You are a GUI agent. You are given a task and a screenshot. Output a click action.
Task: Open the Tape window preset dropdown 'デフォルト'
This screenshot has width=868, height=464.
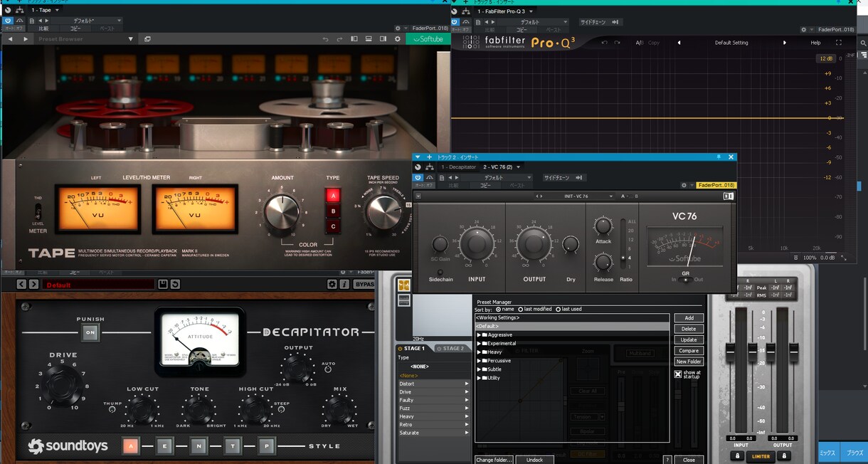87,21
